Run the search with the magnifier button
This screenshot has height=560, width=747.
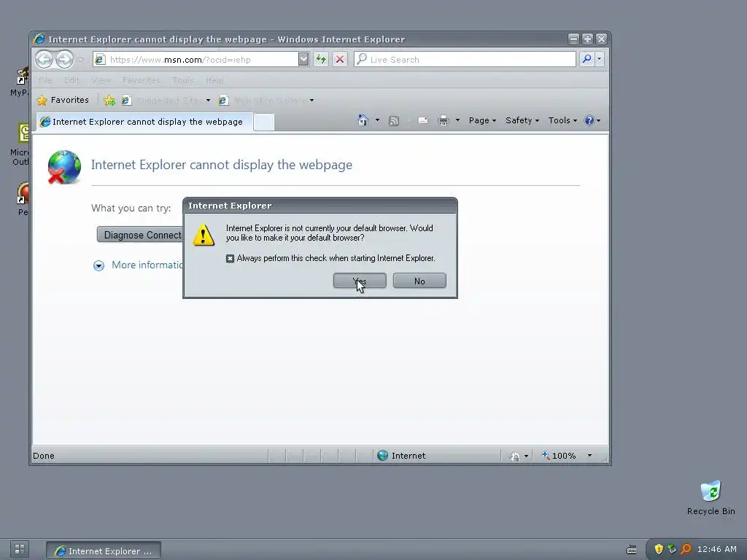(x=587, y=59)
